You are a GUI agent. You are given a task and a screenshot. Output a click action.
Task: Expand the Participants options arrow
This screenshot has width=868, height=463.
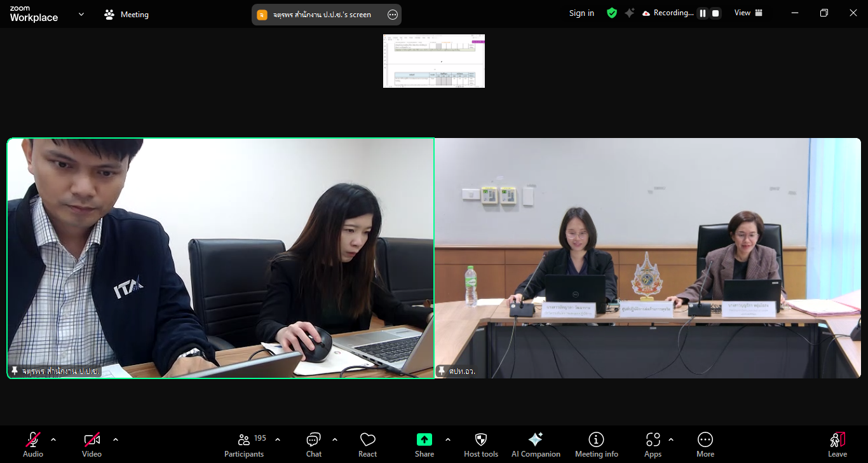(x=278, y=439)
